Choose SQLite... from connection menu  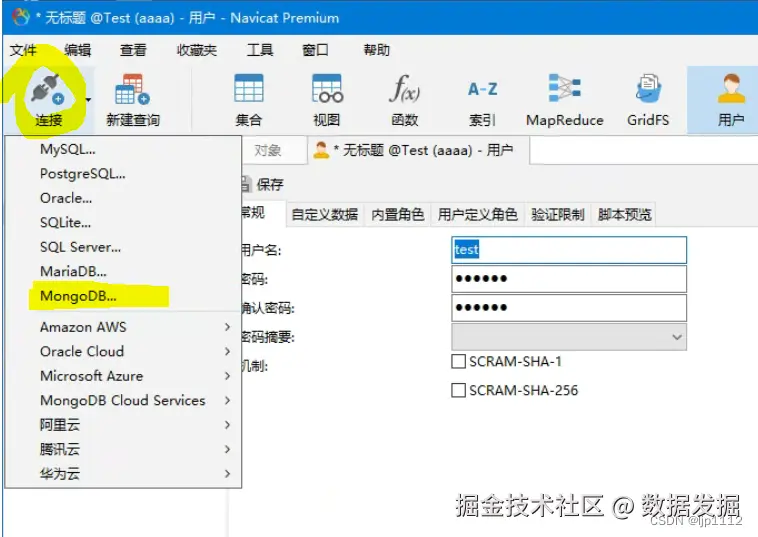click(x=123, y=223)
